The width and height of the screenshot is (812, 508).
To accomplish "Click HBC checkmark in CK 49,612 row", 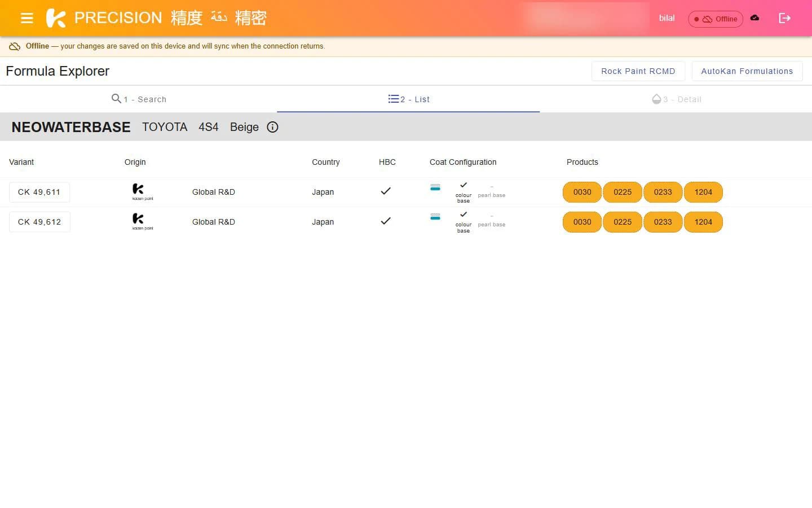I will 386,221.
